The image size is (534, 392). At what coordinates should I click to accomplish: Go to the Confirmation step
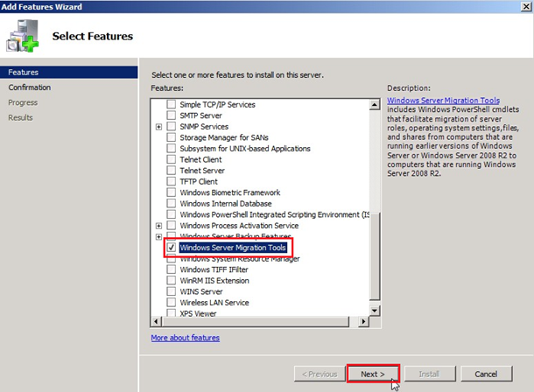(x=30, y=87)
